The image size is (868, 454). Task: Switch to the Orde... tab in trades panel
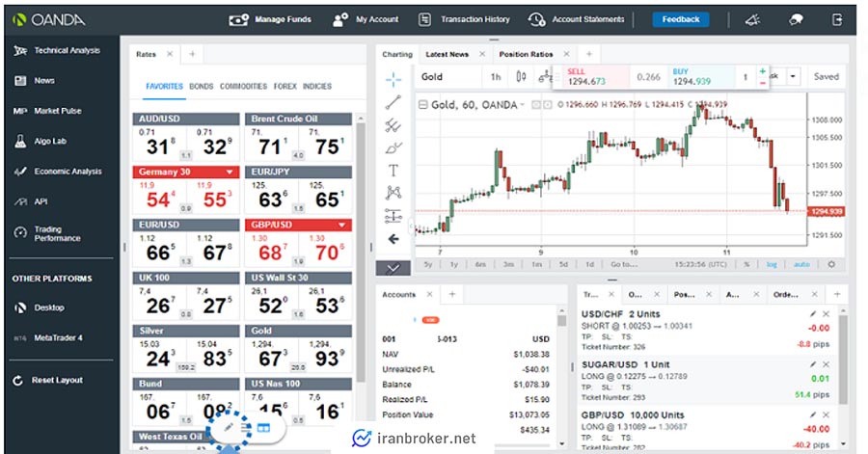(x=785, y=295)
